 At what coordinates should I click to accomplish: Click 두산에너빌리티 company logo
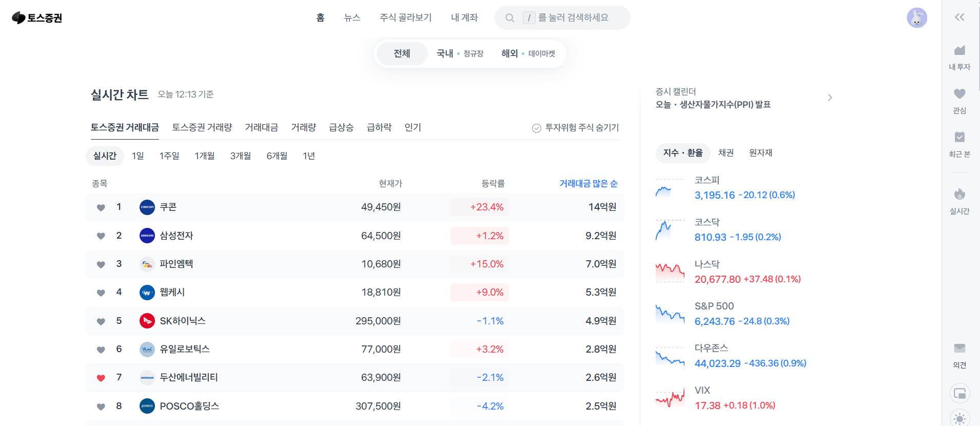tap(147, 378)
